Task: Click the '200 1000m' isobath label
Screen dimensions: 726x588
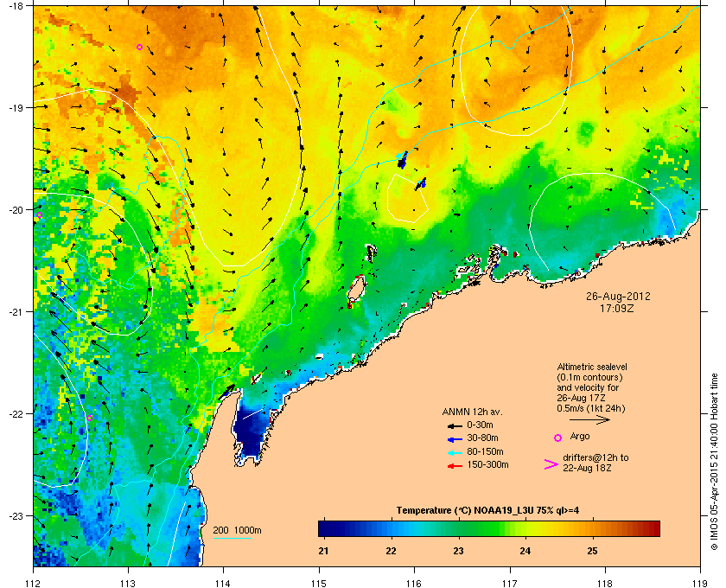Action: (237, 531)
